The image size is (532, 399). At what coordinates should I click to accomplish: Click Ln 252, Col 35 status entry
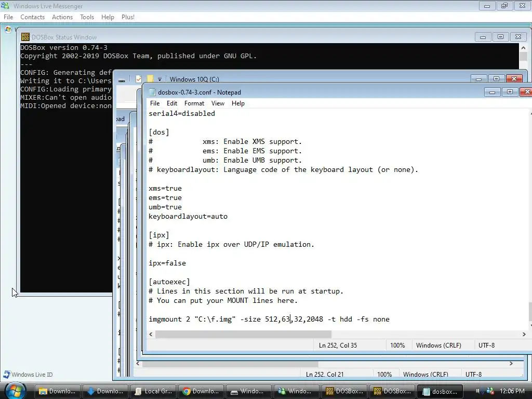[x=338, y=345]
